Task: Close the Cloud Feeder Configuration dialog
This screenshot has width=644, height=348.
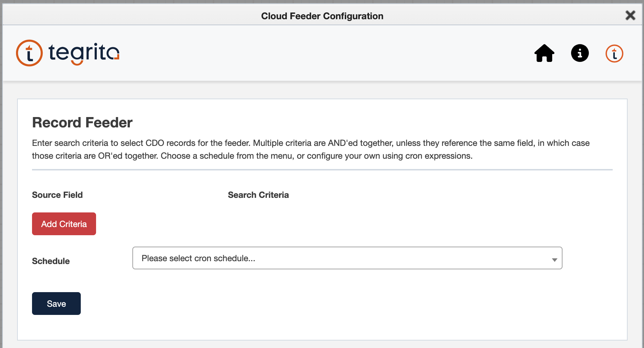Action: click(630, 15)
